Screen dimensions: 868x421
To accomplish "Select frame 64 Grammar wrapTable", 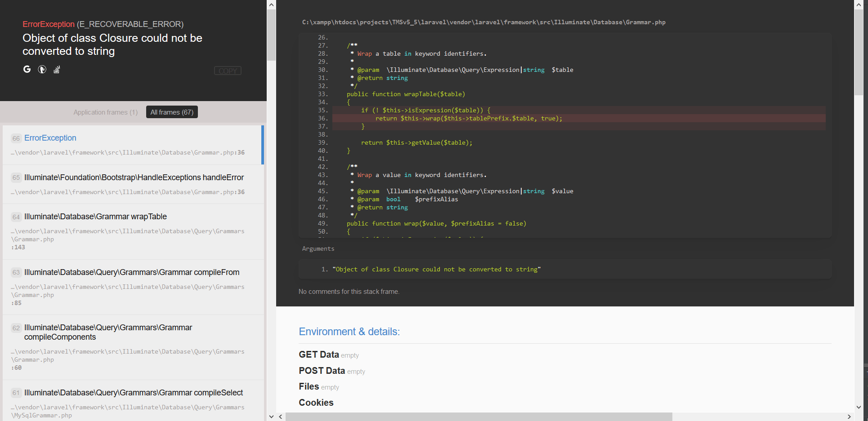I will (x=132, y=232).
